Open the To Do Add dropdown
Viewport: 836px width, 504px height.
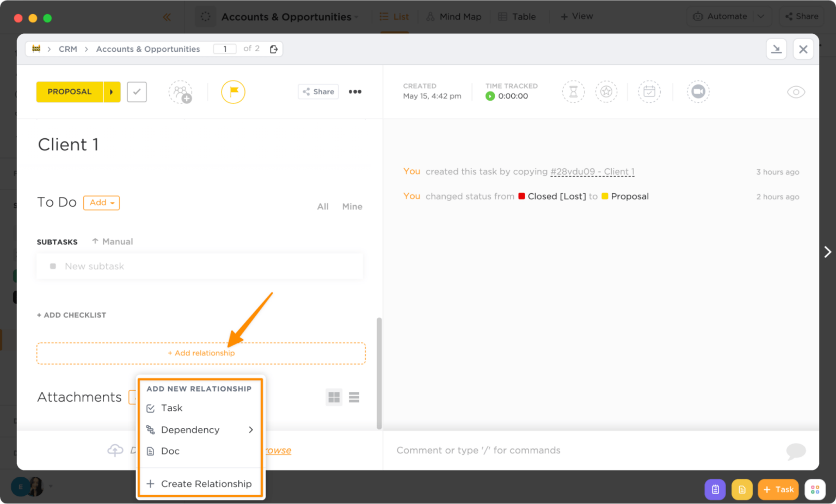click(101, 202)
